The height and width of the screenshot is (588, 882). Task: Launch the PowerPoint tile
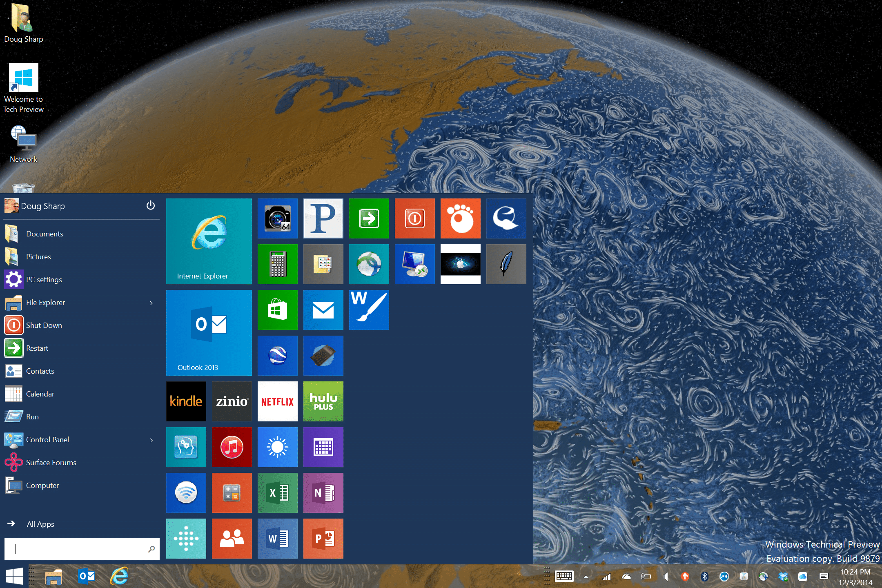tap(323, 539)
